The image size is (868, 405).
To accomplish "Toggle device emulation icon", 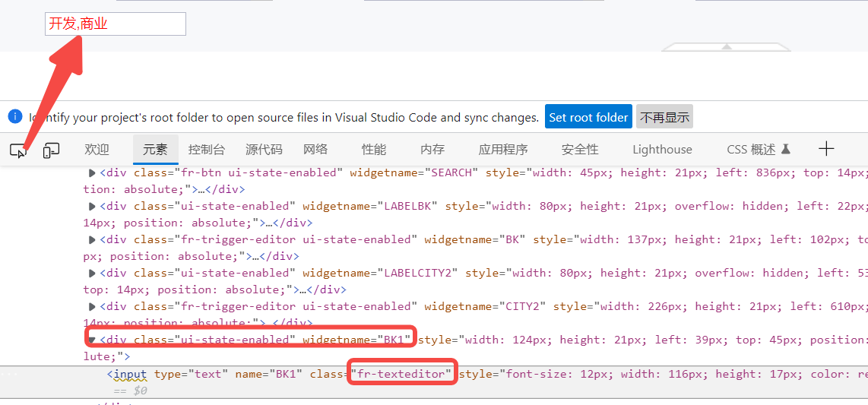I will click(52, 150).
